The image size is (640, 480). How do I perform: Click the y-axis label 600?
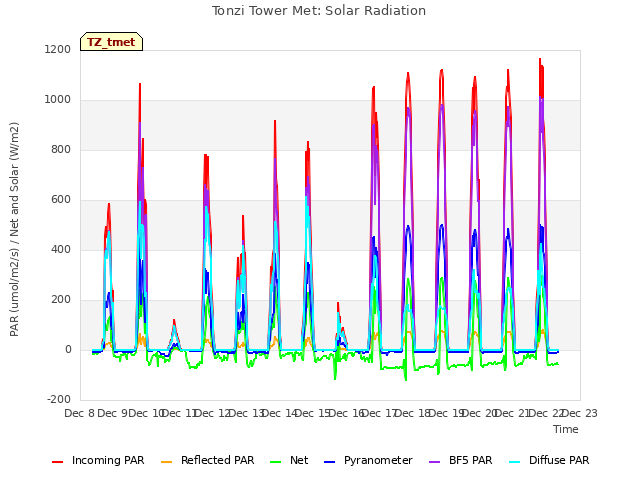[61, 200]
